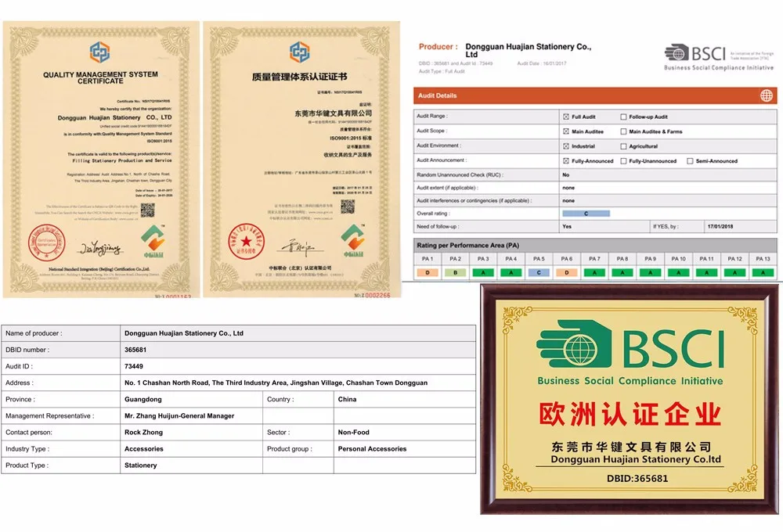Screen dimensions: 783x532
Task: Click the 'Producer :' label on audit report
Action: [438, 46]
